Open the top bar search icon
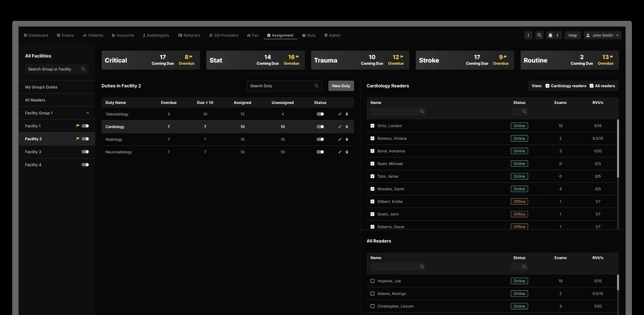Viewport: 644px width, 315px height. click(539, 35)
